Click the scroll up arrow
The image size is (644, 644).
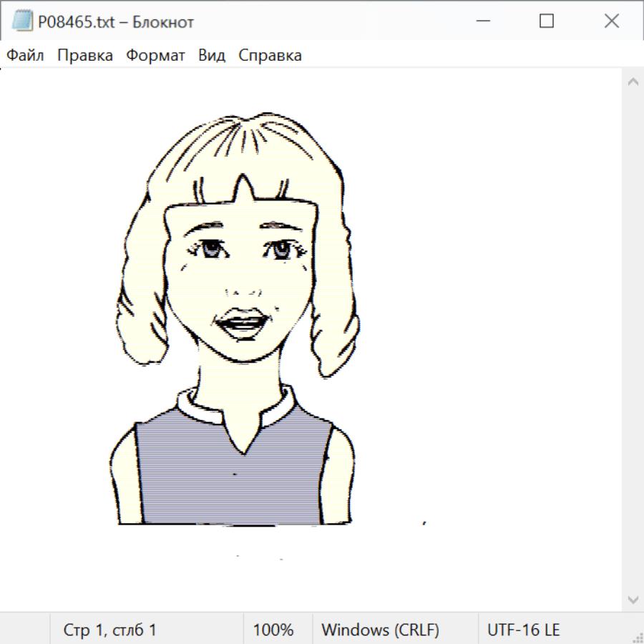coord(633,82)
